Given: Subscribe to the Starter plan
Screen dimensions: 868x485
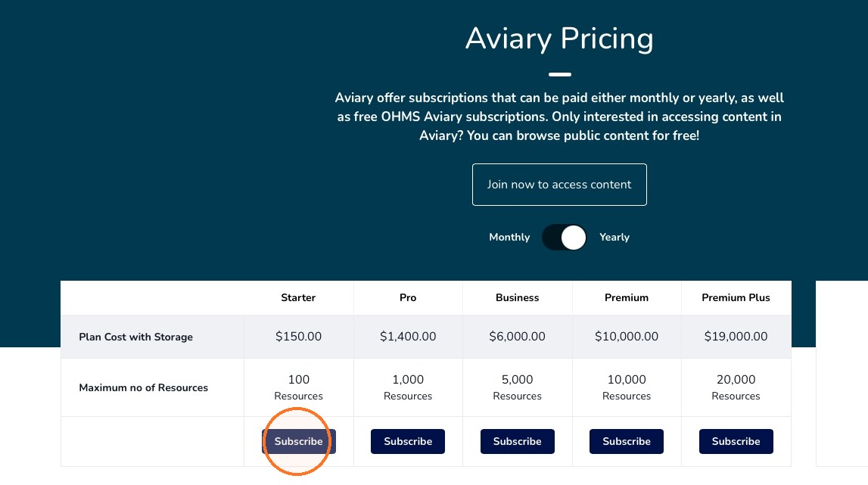Looking at the screenshot, I should click(x=298, y=441).
